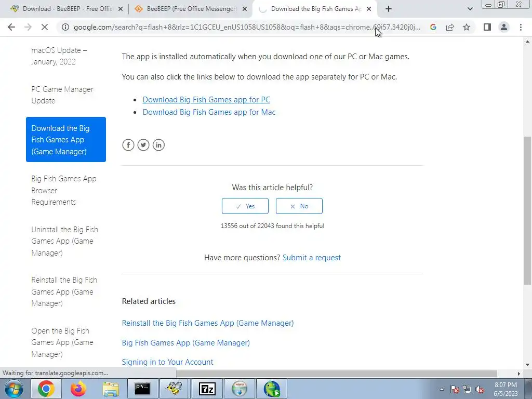
Task: Click the address bar URL
Action: pyautogui.click(x=247, y=27)
